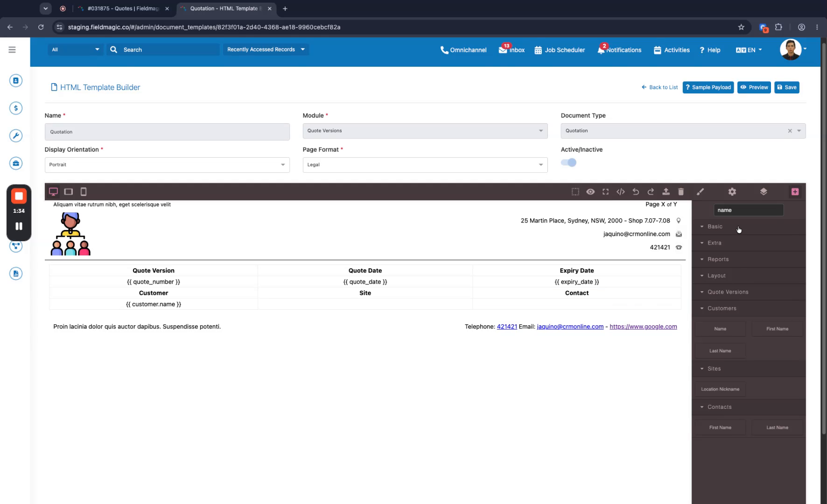The height and width of the screenshot is (504, 827).
Task: Switch to desktop device view
Action: (x=53, y=192)
